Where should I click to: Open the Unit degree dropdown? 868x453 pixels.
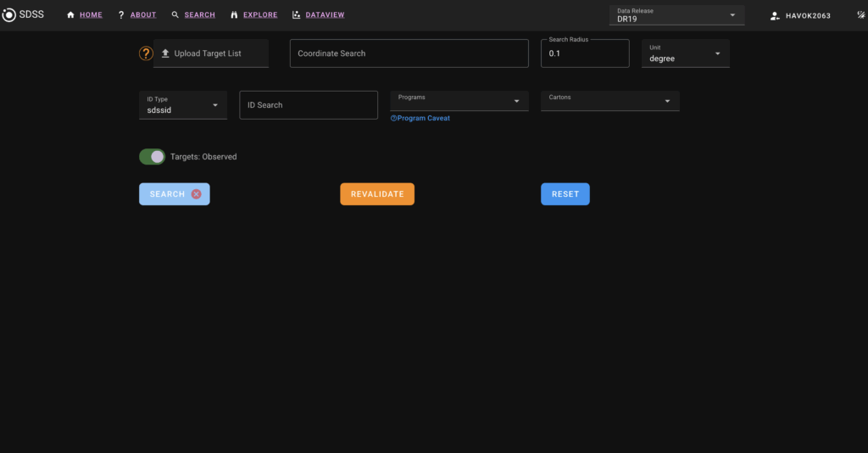685,53
